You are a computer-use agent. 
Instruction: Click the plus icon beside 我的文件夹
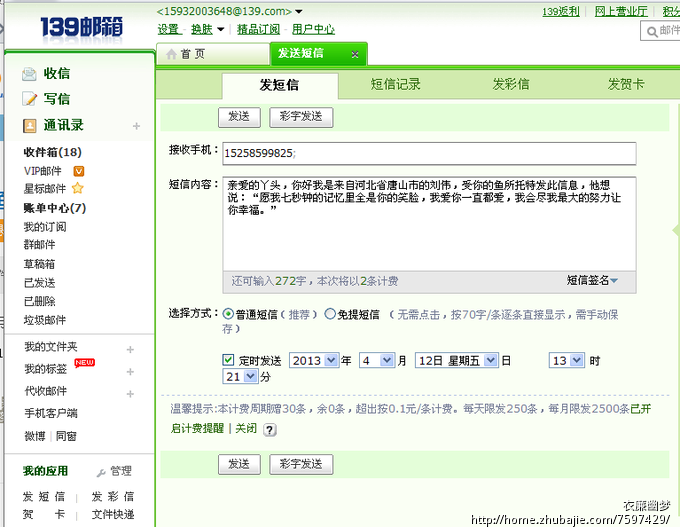[130, 350]
